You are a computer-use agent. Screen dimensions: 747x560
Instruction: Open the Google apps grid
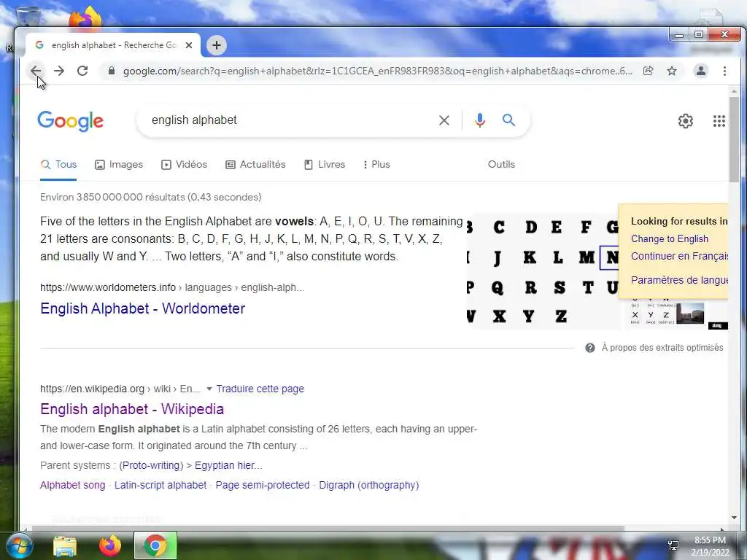pos(719,121)
